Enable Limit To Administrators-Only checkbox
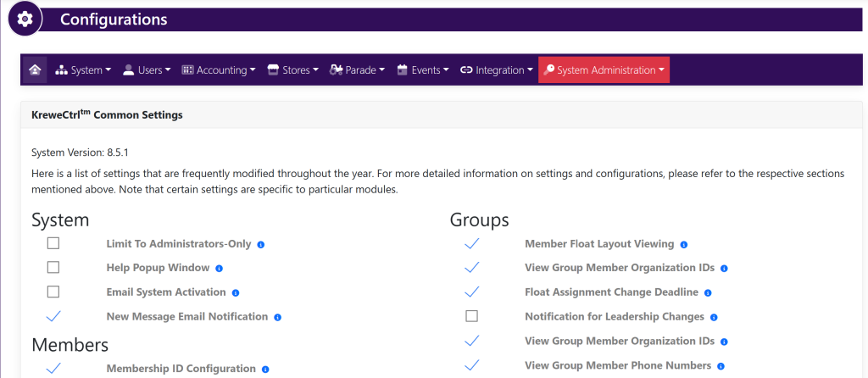868x378 pixels. point(53,243)
